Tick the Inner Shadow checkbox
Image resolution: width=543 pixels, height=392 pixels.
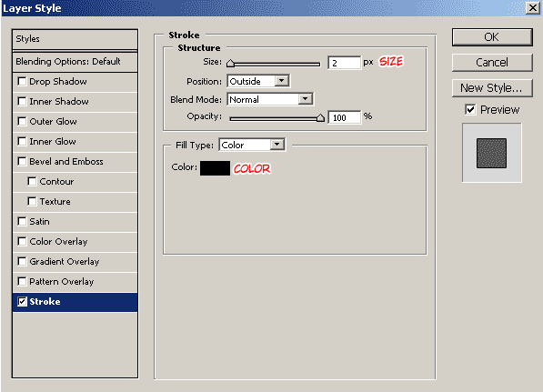coord(22,102)
